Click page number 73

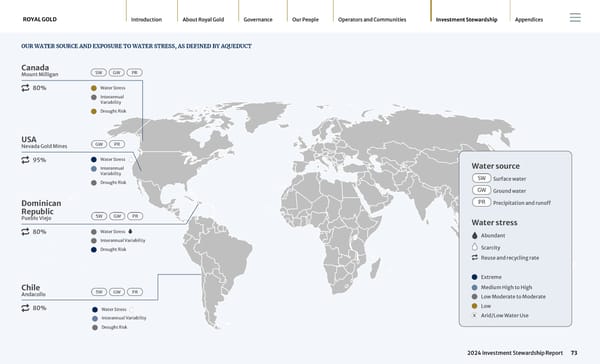(574, 353)
